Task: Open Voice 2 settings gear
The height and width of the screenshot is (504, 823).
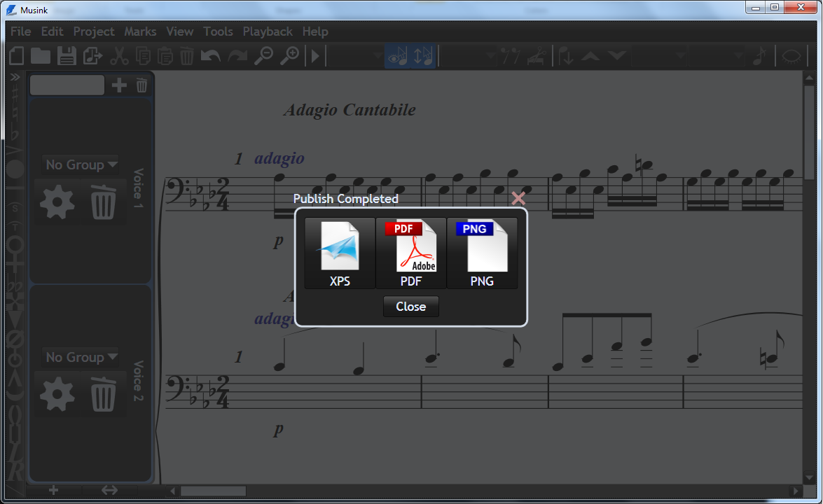Action: pyautogui.click(x=57, y=394)
